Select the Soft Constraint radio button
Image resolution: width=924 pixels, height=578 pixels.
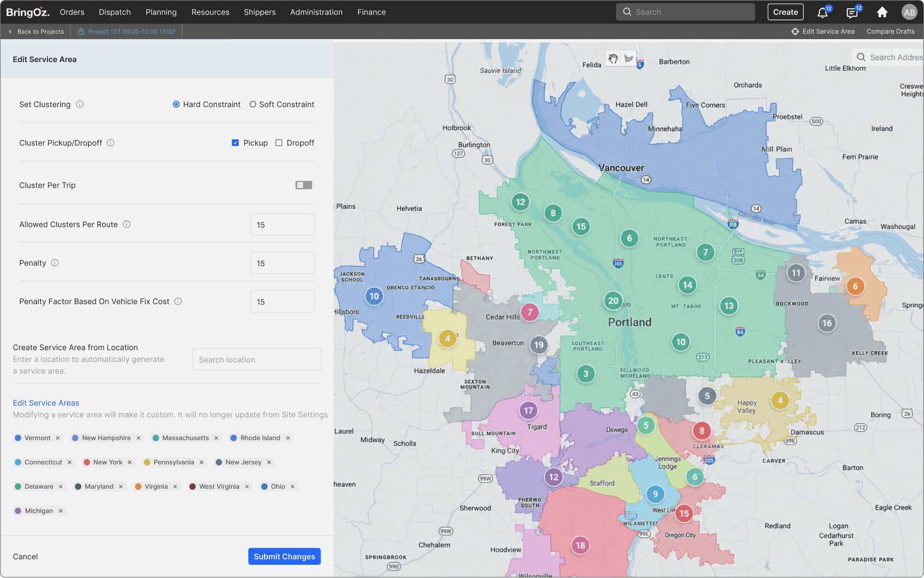point(253,104)
